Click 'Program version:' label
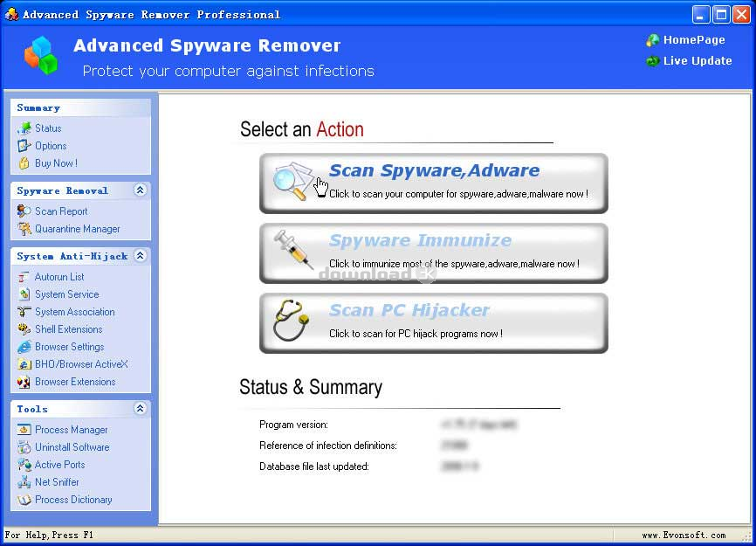This screenshot has width=756, height=546. (x=293, y=425)
